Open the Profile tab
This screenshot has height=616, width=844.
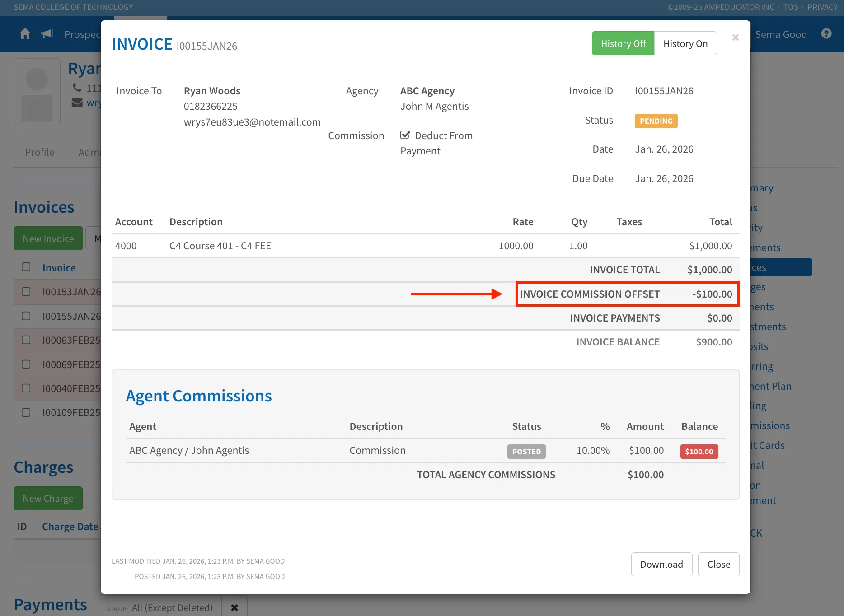pos(40,152)
